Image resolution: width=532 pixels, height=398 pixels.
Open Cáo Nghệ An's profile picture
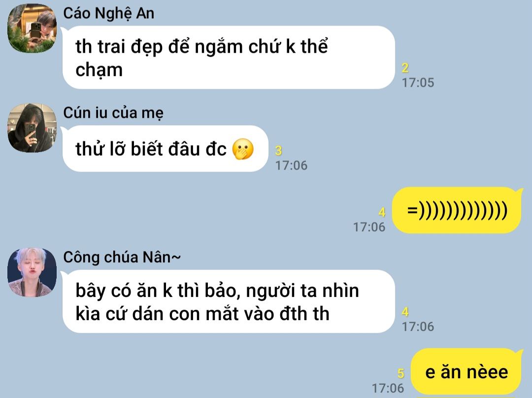(x=32, y=28)
